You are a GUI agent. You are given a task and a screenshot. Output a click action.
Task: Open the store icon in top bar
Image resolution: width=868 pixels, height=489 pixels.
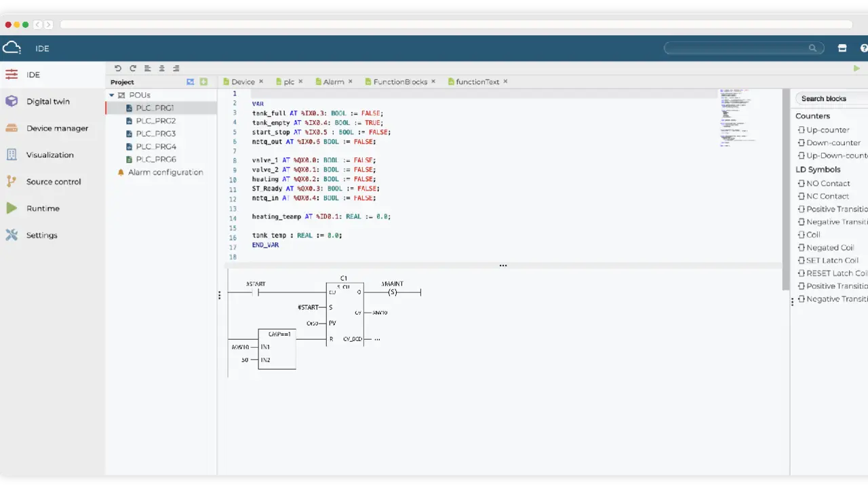[842, 48]
